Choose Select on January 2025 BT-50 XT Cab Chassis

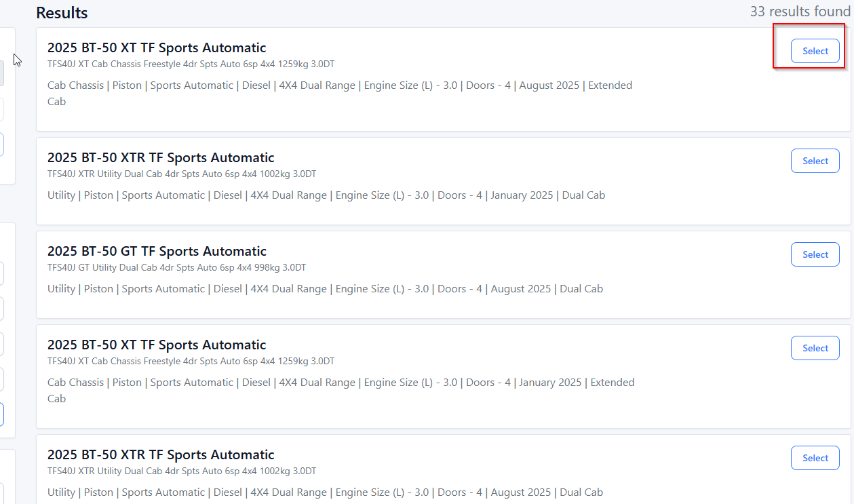click(x=815, y=348)
